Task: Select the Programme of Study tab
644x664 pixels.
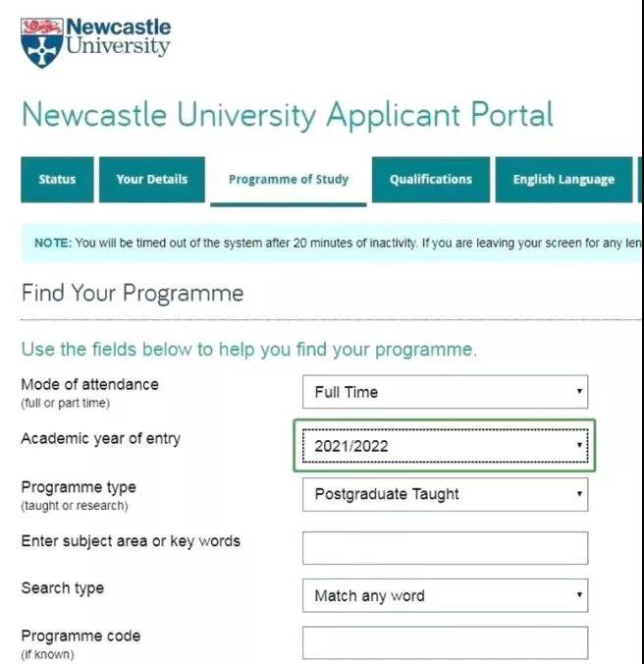Action: click(289, 181)
